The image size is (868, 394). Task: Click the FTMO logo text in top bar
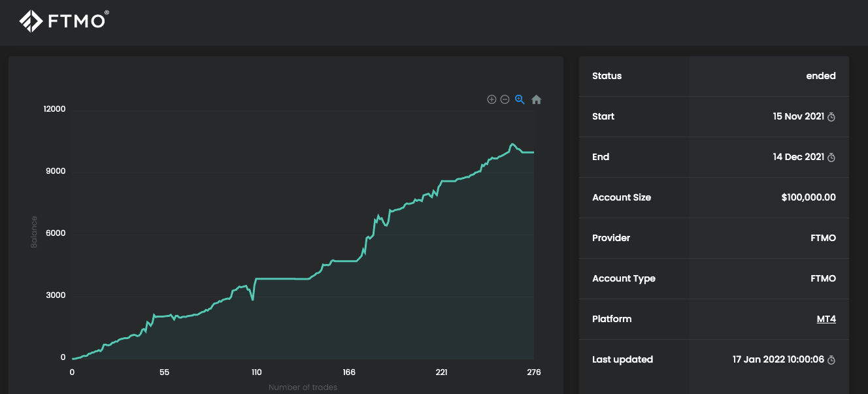76,22
